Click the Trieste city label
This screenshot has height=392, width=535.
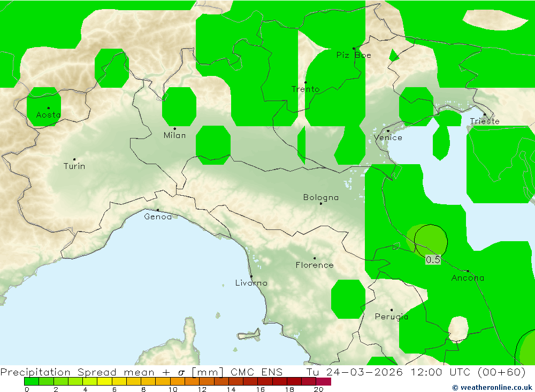[485, 121]
